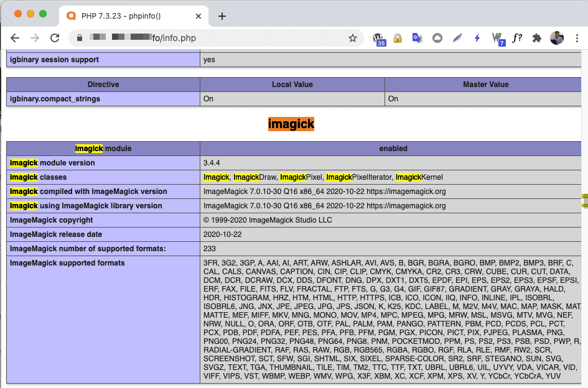Click the WordPress extension icon with badge 35
This screenshot has height=388, width=588.
tap(378, 39)
